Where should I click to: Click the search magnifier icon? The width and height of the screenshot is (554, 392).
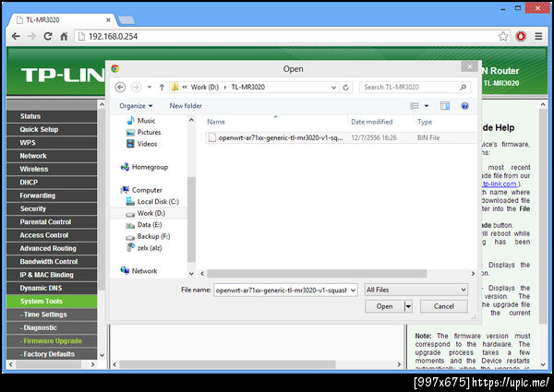tap(463, 87)
